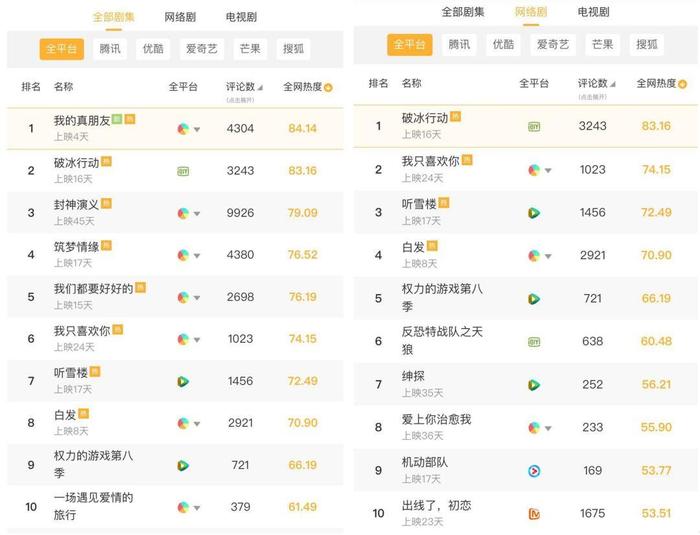Click 全网热度 sort icon in left panel header
The image size is (700, 535).
(x=329, y=88)
